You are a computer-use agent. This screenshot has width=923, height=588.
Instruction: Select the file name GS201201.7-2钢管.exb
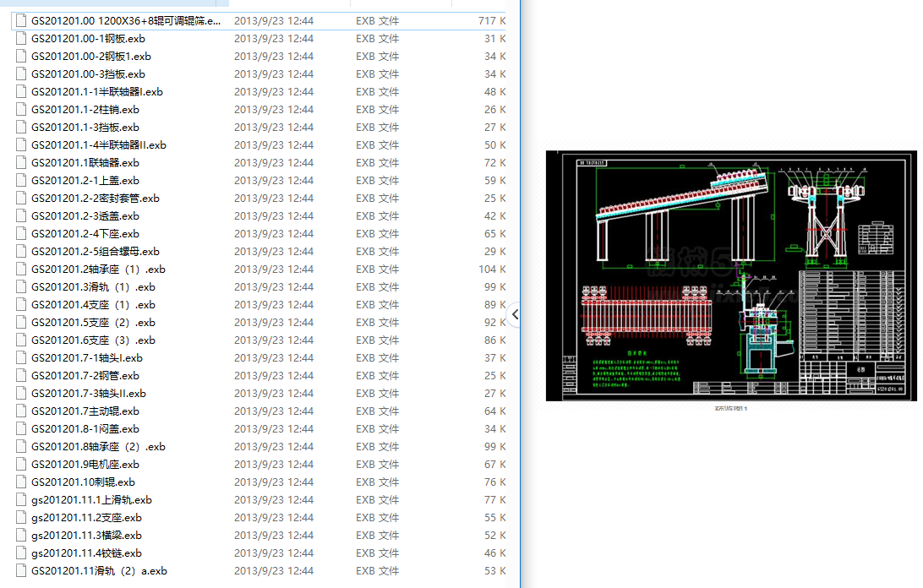pos(85,376)
